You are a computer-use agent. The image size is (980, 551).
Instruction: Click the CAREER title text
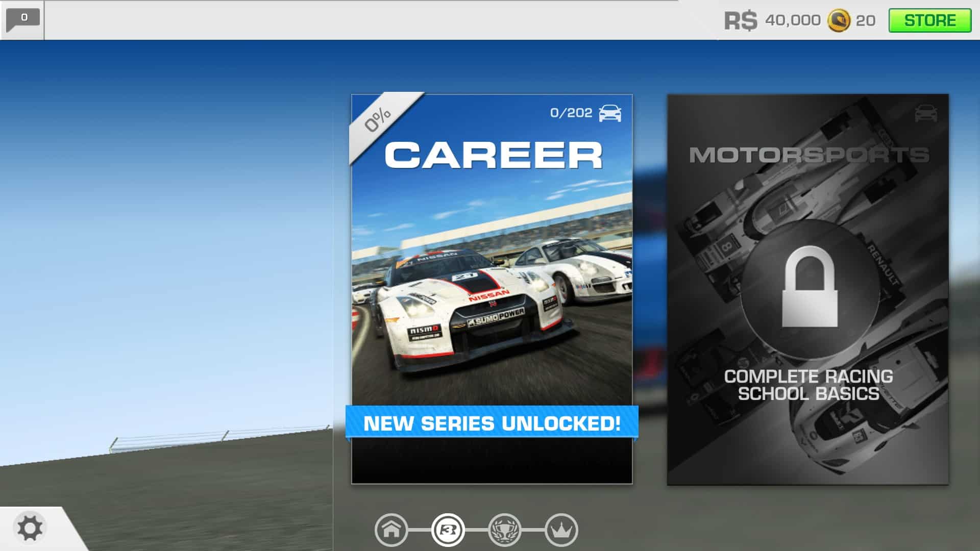pos(493,155)
